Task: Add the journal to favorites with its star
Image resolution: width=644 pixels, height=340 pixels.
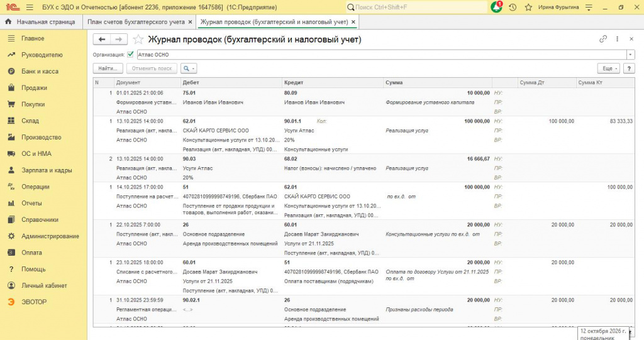Action: click(x=138, y=40)
